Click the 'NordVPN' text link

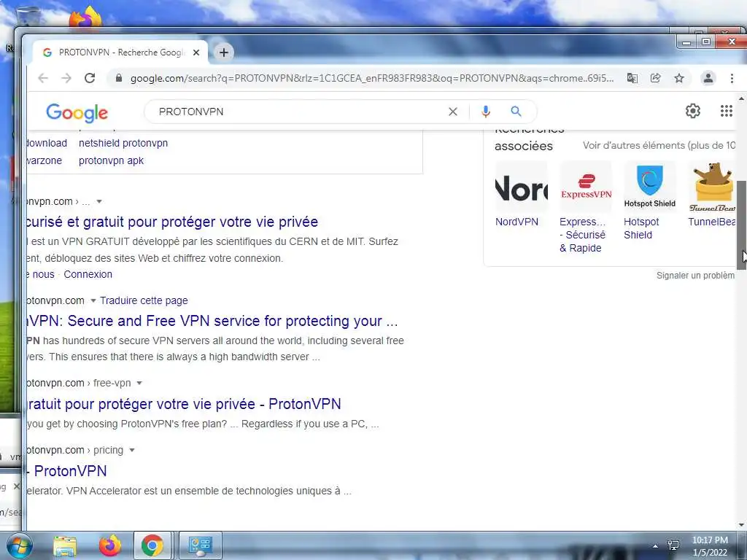[x=516, y=222]
